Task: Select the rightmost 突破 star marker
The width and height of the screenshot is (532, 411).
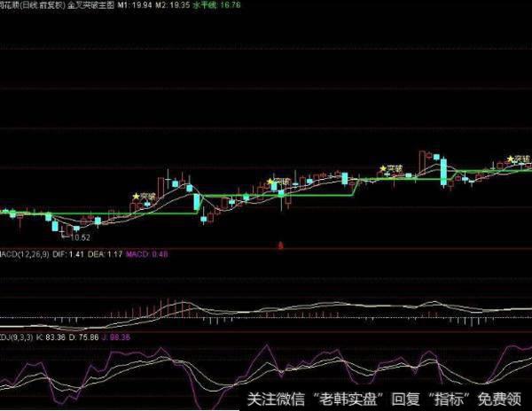Action: tap(510, 159)
